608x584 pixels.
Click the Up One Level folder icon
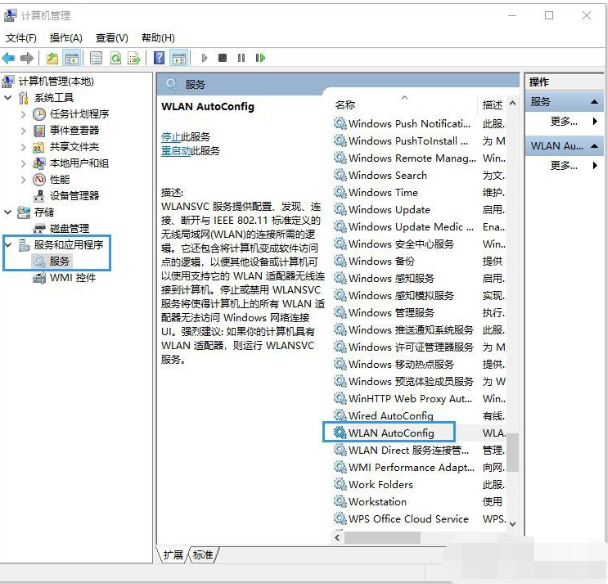(x=52, y=59)
